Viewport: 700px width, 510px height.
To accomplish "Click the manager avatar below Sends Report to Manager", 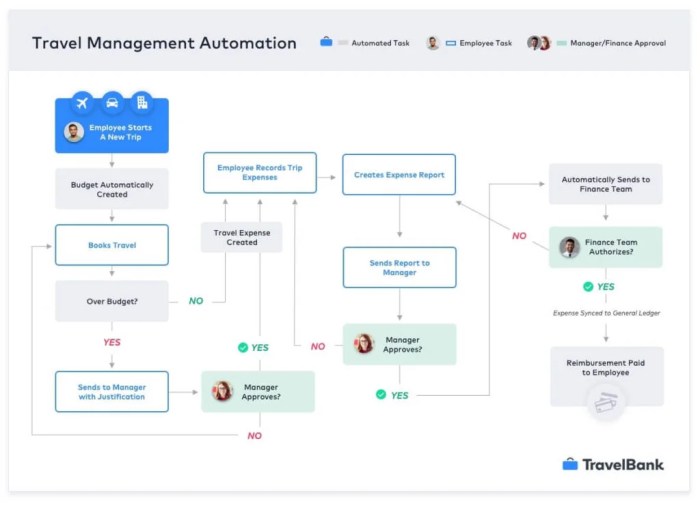I will point(364,344).
